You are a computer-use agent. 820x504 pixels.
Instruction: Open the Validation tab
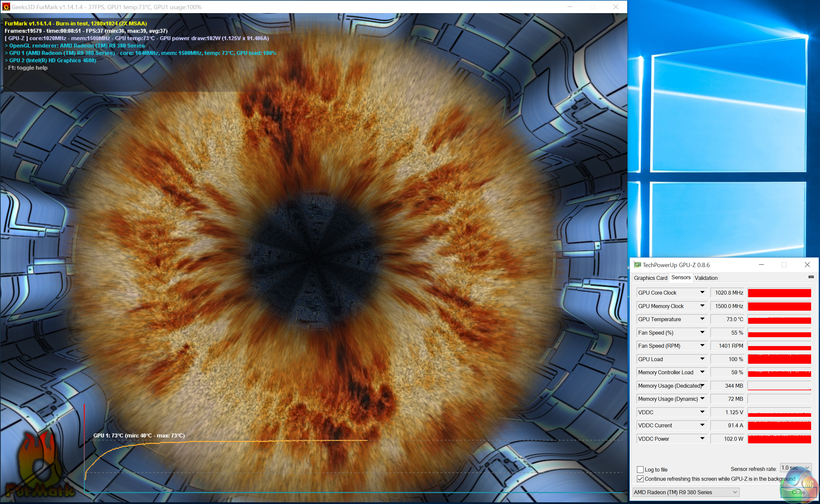[706, 278]
